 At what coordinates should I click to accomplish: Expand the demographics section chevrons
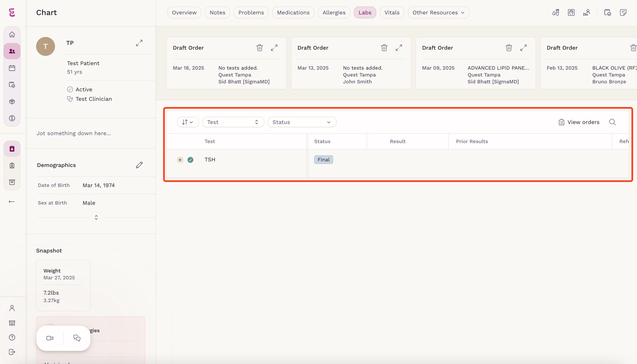coord(96,217)
